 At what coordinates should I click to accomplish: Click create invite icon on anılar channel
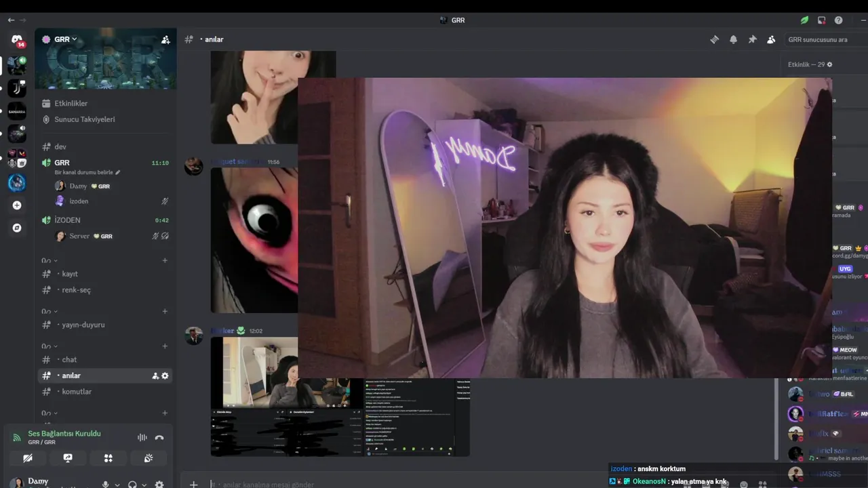click(x=155, y=375)
